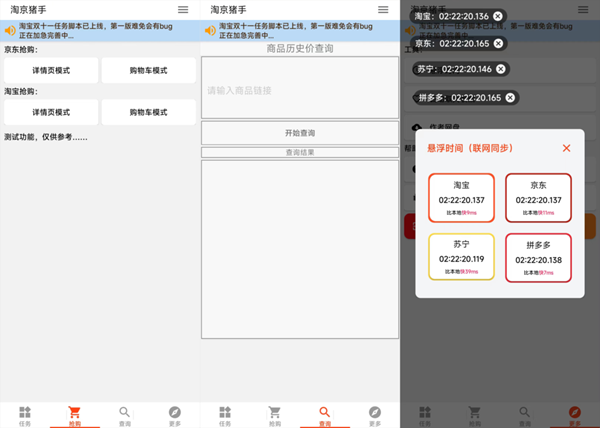Close the 苏宁 floating time chip
Image resolution: width=600 pixels, height=428 pixels.
pos(501,69)
